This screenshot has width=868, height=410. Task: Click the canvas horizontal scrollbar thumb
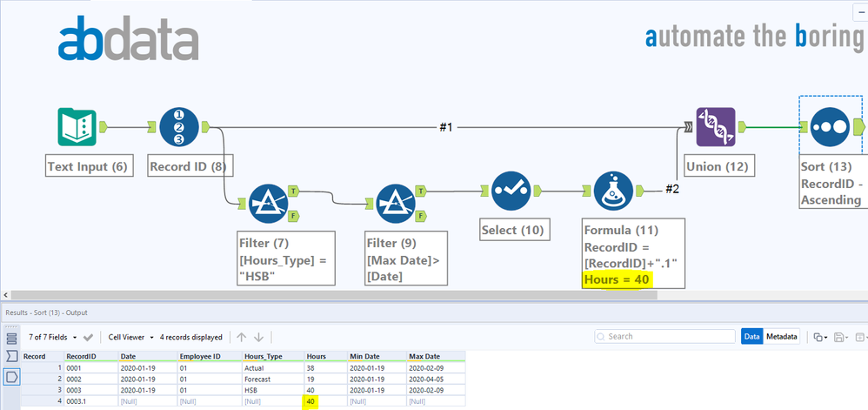334,295
